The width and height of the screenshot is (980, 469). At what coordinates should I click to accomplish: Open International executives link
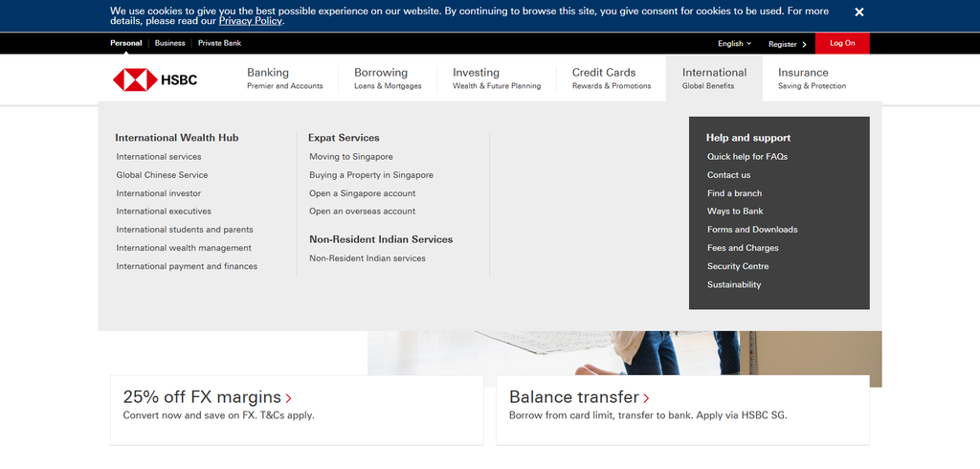164,212
